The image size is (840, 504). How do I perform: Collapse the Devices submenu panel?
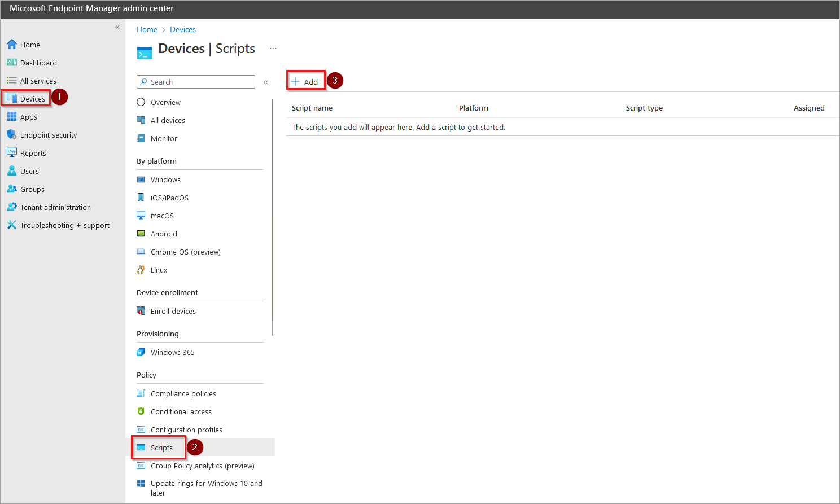tap(266, 82)
